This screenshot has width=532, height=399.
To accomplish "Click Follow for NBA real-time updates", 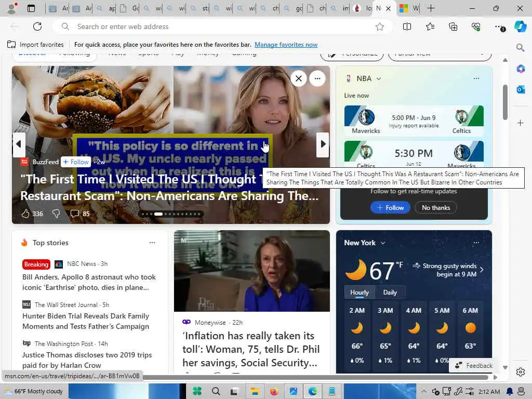I will 390,207.
